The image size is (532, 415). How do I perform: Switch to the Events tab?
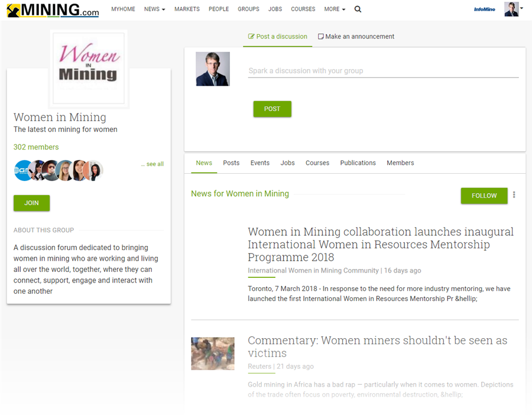[259, 163]
